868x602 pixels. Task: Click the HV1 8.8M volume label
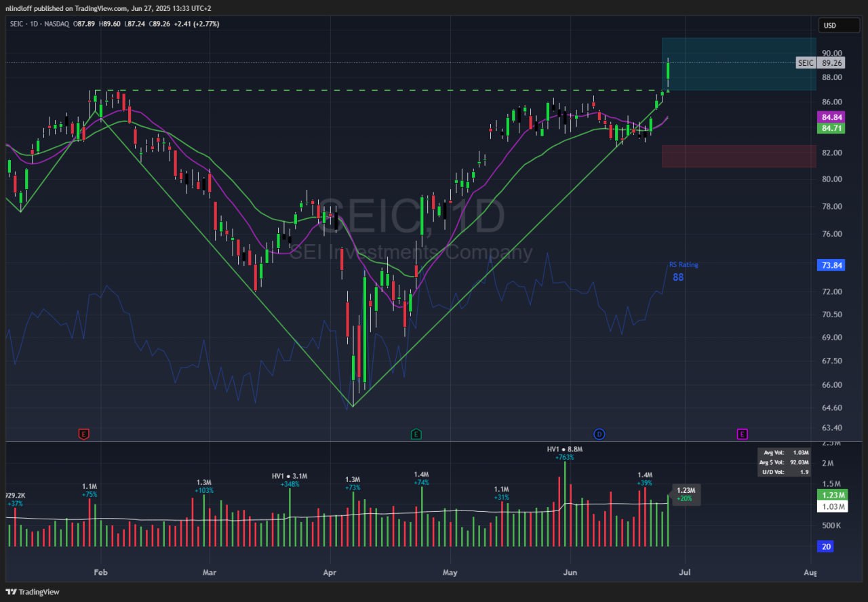click(x=565, y=449)
